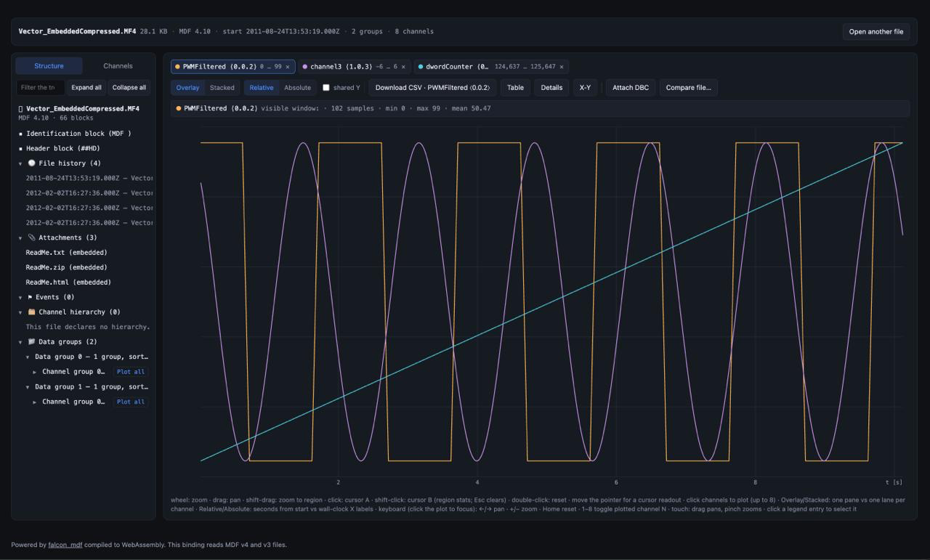Open ReadMe.html (embedded) attachment
930x560 pixels.
coord(68,283)
